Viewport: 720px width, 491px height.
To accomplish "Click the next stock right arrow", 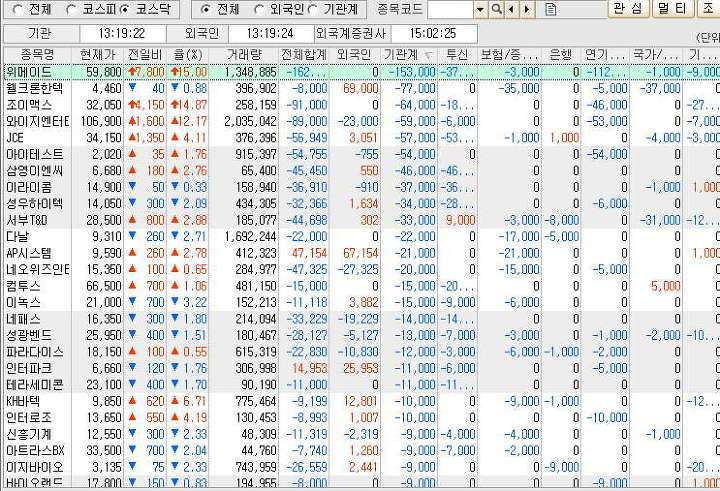I will pos(527,9).
